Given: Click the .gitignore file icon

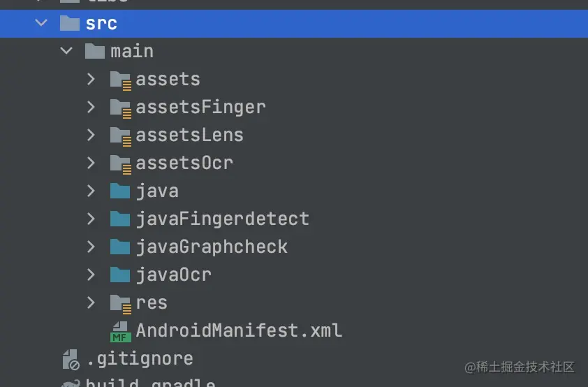Looking at the screenshot, I should pyautogui.click(x=71, y=359).
